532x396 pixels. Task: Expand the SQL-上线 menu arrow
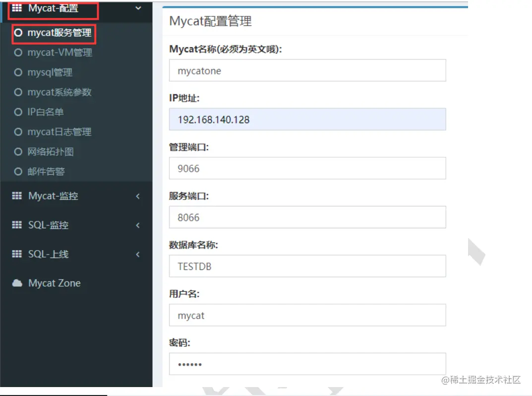(x=138, y=255)
